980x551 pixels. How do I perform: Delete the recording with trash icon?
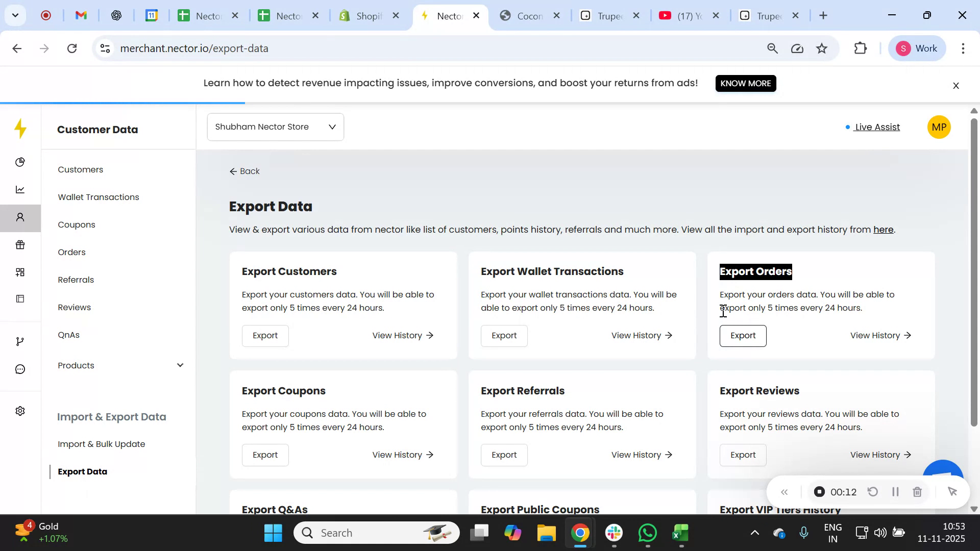917,492
